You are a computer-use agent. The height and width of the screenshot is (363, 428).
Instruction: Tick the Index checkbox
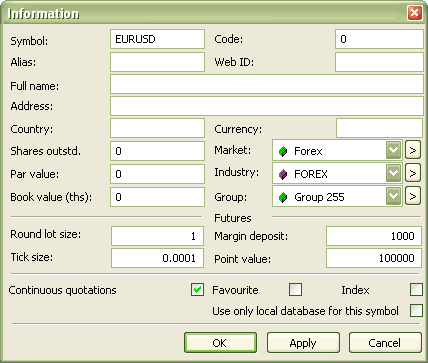416,290
